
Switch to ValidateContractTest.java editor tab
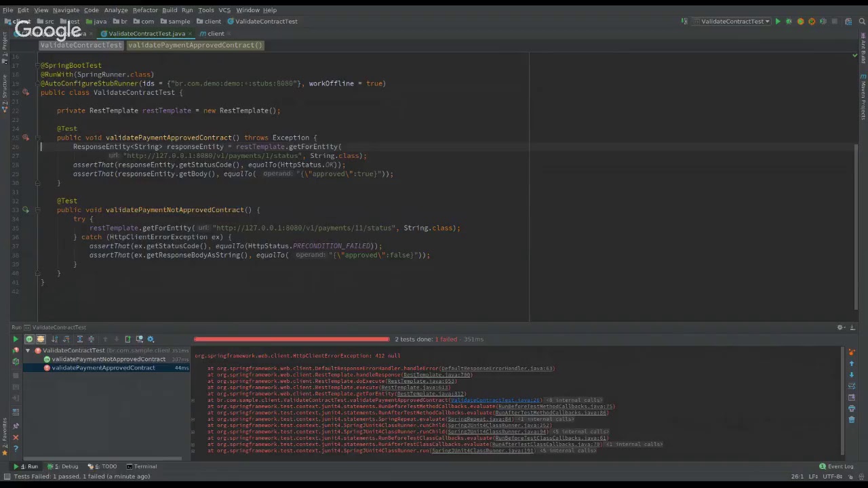[x=146, y=34]
